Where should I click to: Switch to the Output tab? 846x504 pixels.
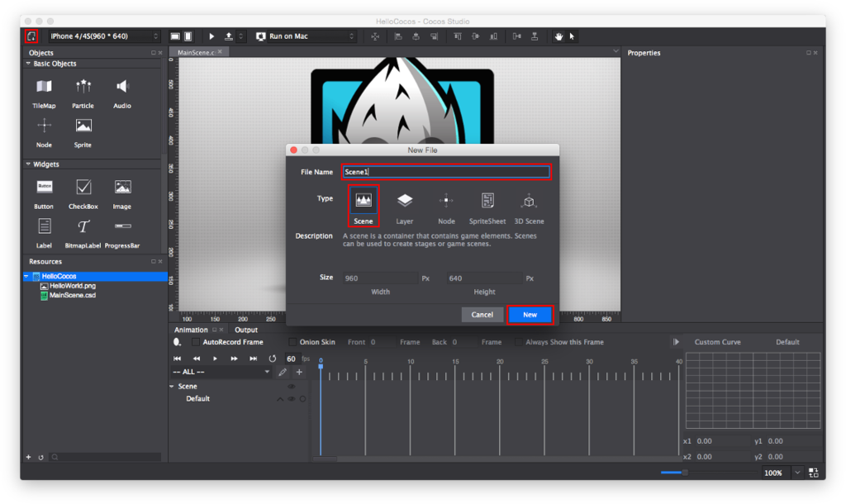coord(246,330)
